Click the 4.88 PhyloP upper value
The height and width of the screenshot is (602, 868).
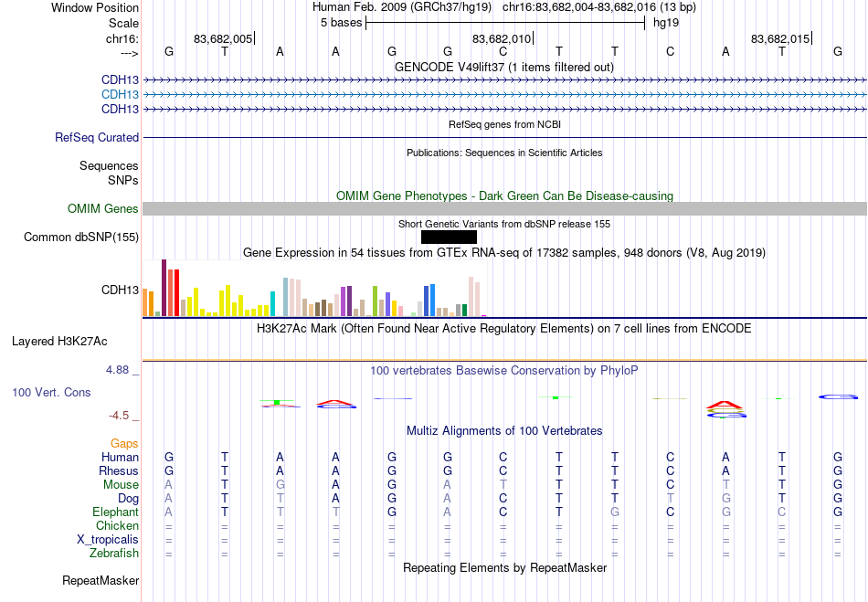pyautogui.click(x=117, y=370)
